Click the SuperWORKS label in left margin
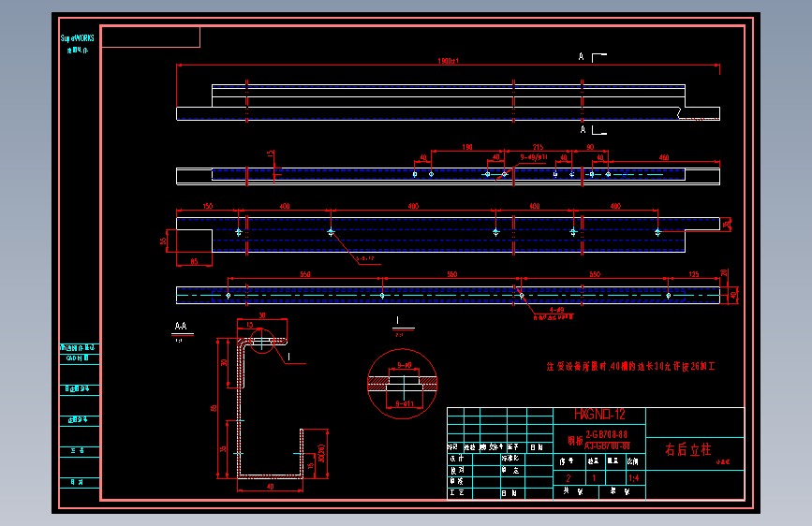The width and height of the screenshot is (812, 526). pyautogui.click(x=77, y=38)
